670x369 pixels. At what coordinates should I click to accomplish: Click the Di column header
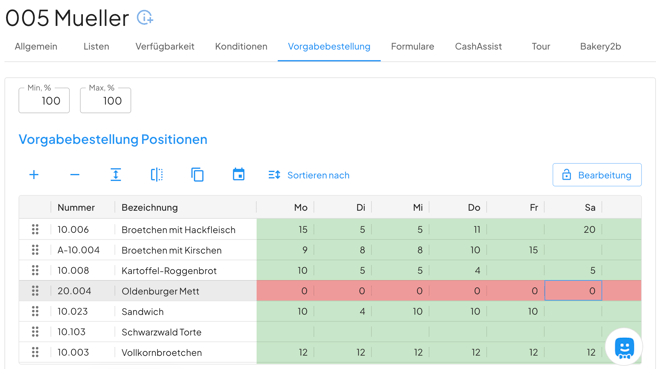361,208
